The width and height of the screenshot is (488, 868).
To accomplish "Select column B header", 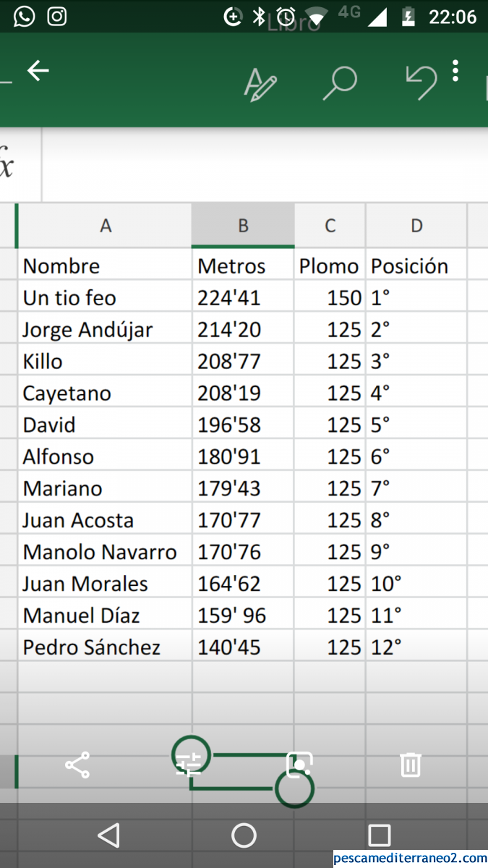I will pyautogui.click(x=243, y=226).
